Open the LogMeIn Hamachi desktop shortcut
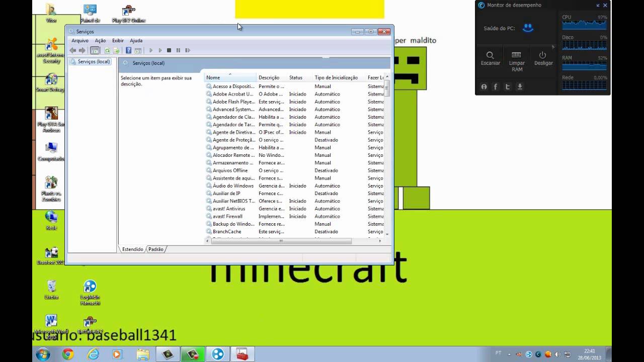The image size is (644, 362). [x=90, y=293]
